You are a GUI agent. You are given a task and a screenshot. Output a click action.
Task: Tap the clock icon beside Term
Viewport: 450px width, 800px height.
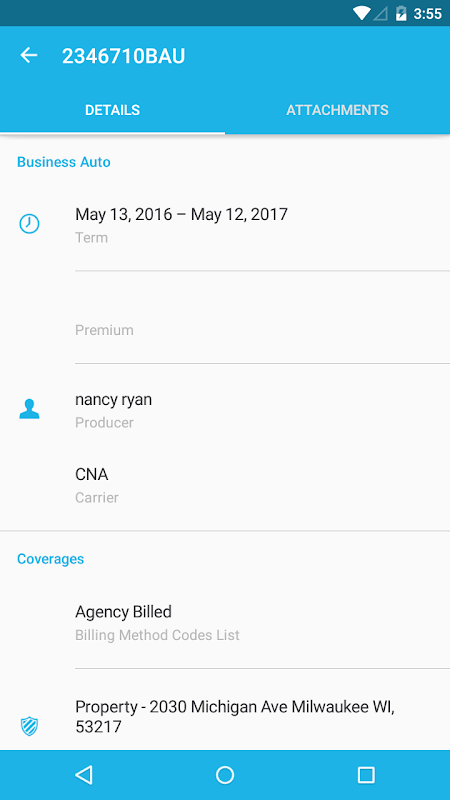29,224
